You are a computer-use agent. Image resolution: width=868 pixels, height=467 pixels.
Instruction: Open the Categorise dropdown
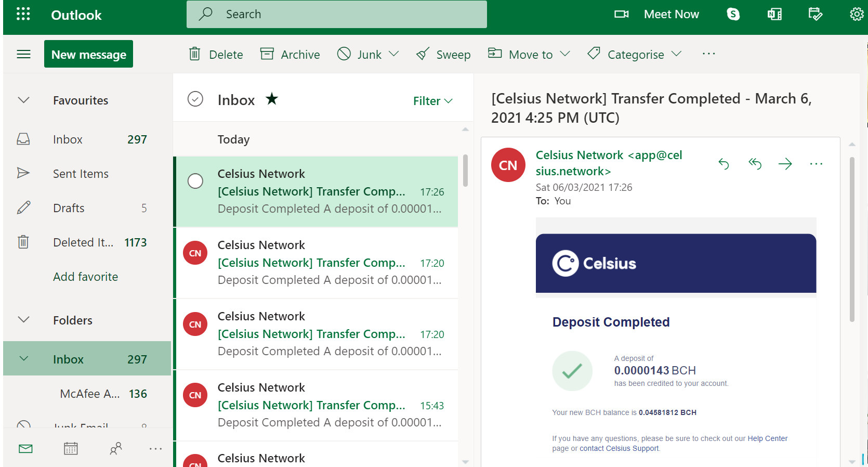point(634,54)
